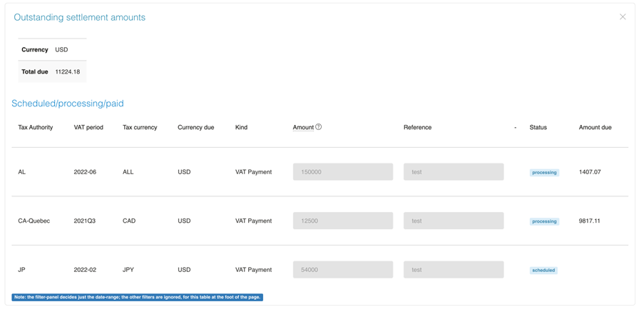
Task: Click the Amount help question-mark icon
Action: [x=318, y=127]
